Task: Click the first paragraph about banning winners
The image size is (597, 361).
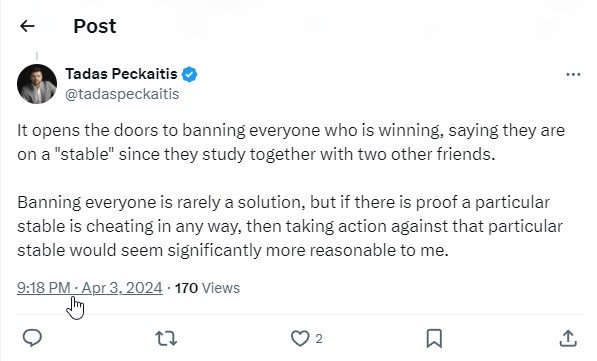Action: point(291,142)
